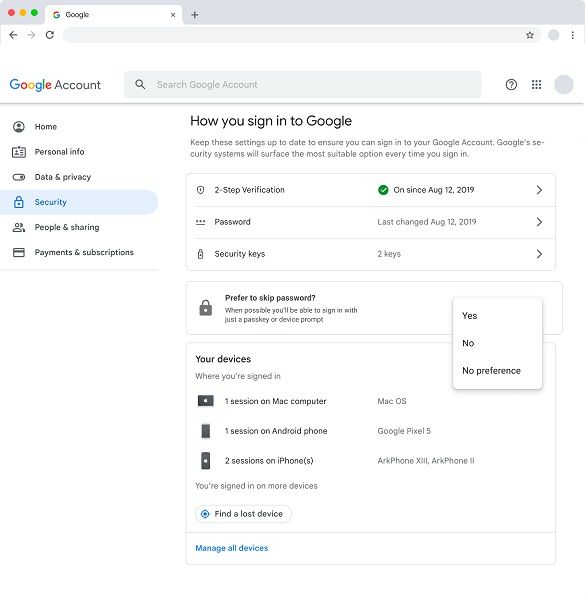Click the Payments credit card icon
The width and height of the screenshot is (585, 600).
click(x=19, y=253)
